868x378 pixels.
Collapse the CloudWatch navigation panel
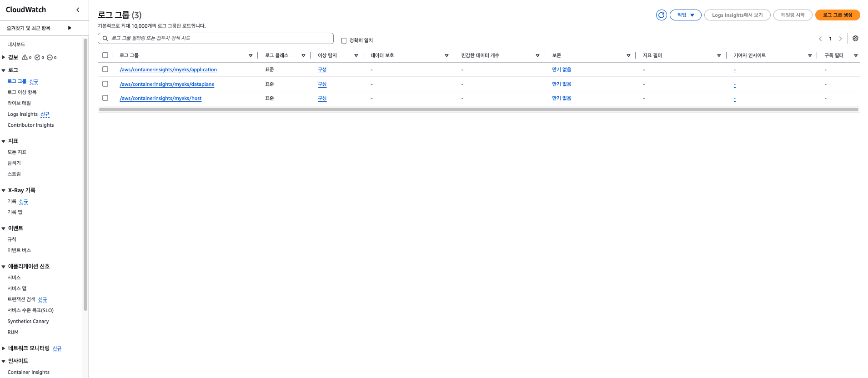coord(78,10)
